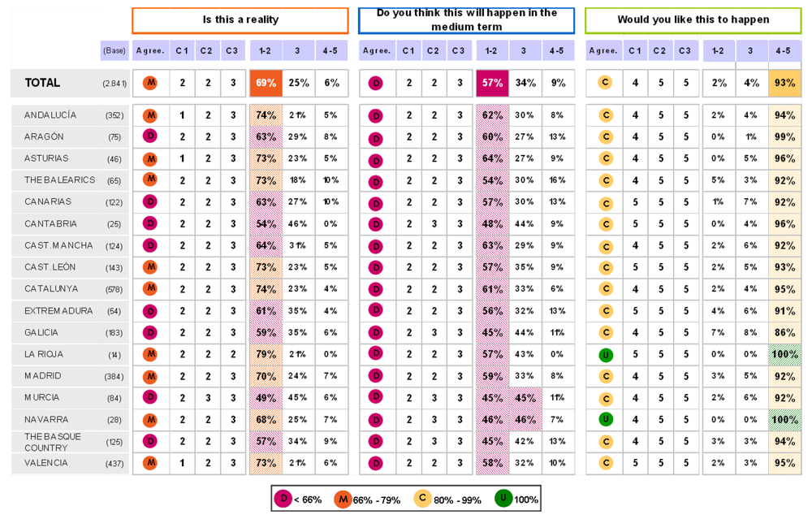Select the "Is this a reality" header
Image resolution: width=812 pixels, height=519 pixels.
click(x=240, y=19)
